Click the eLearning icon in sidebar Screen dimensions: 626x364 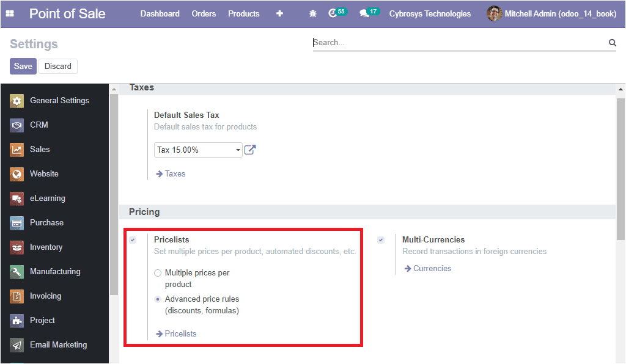click(x=17, y=198)
